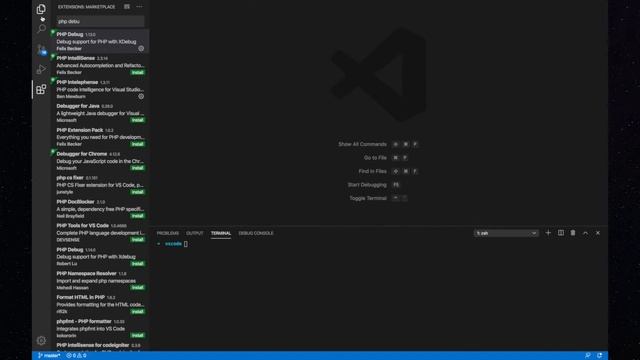The height and width of the screenshot is (360, 640).
Task: Click Find in Files hint text
Action: point(372,171)
